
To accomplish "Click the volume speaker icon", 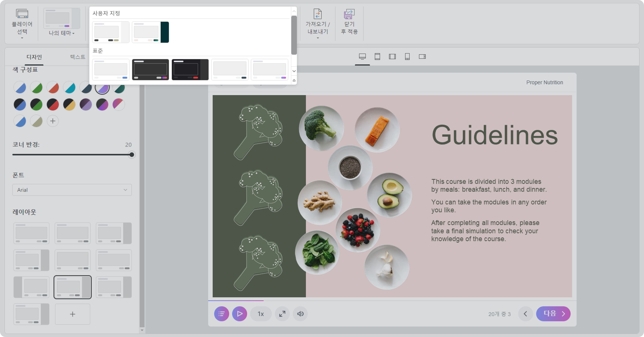I will pyautogui.click(x=300, y=313).
